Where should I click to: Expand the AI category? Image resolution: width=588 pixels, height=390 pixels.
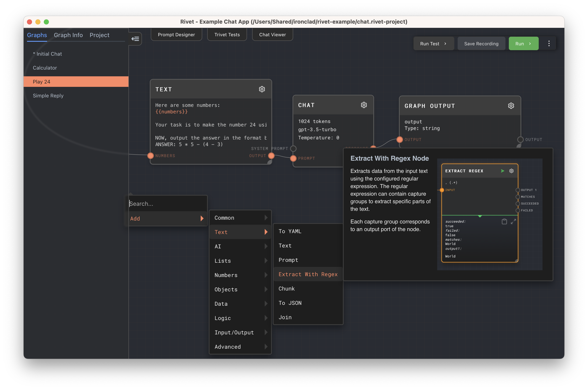coord(240,246)
